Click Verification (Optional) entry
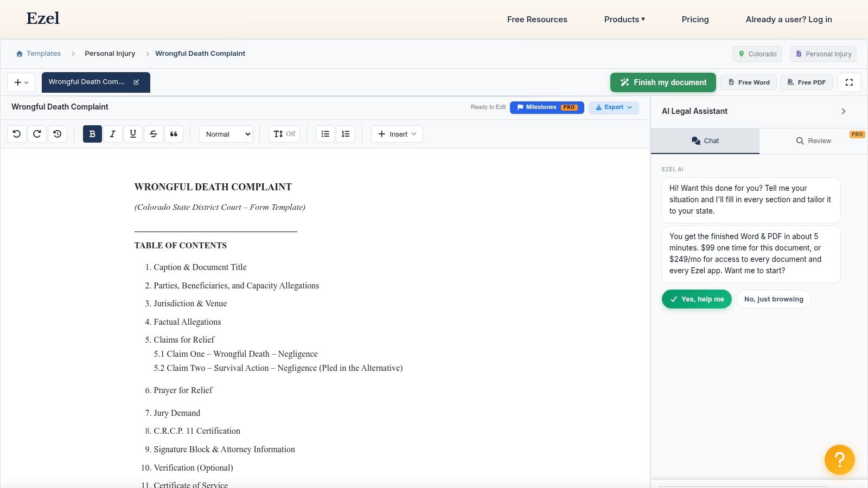 pos(193,468)
